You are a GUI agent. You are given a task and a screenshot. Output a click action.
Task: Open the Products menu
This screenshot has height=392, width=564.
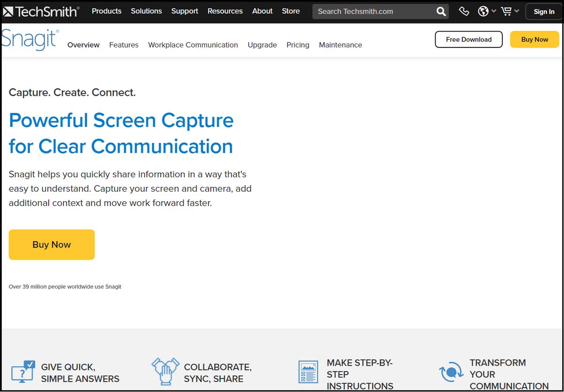(x=106, y=11)
